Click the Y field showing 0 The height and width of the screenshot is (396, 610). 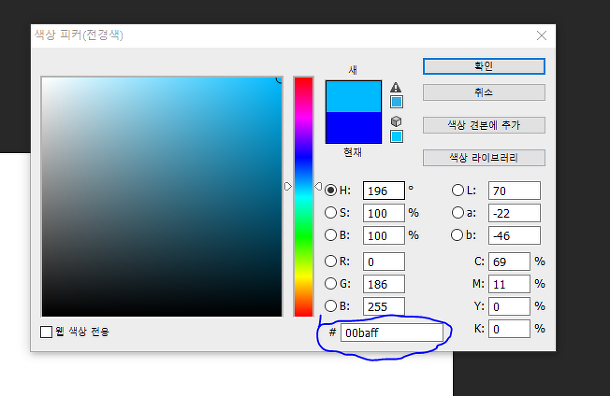click(509, 307)
